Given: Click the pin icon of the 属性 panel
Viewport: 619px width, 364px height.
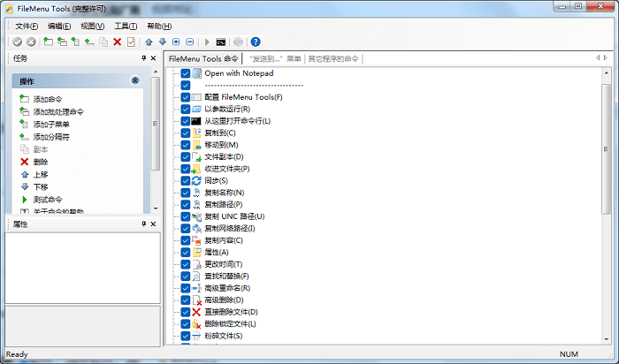Looking at the screenshot, I should coord(143,224).
